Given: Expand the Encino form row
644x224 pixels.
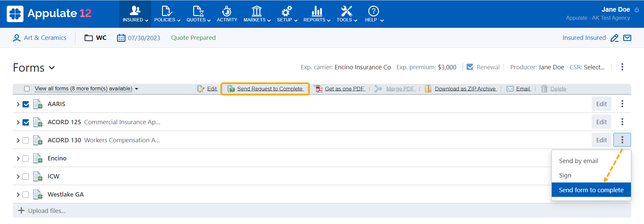Looking at the screenshot, I should [x=18, y=158].
